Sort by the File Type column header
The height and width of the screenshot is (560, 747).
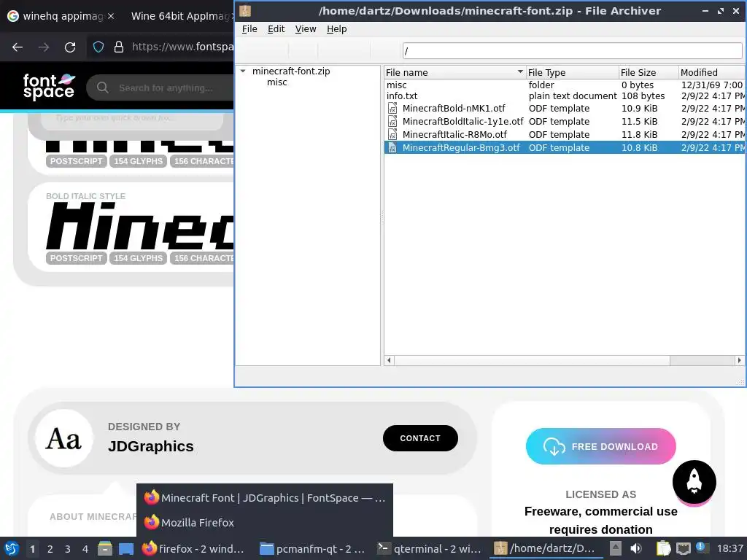(572, 72)
